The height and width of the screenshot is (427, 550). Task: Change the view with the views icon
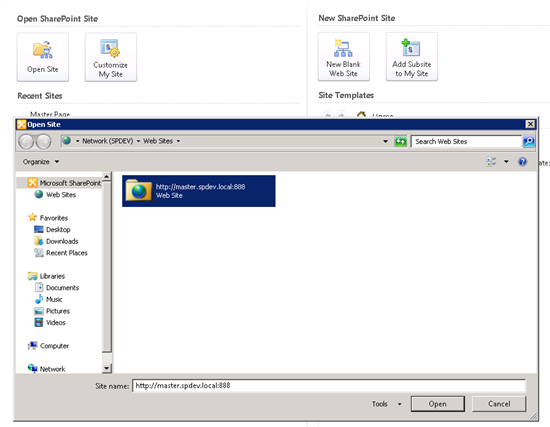tap(491, 162)
